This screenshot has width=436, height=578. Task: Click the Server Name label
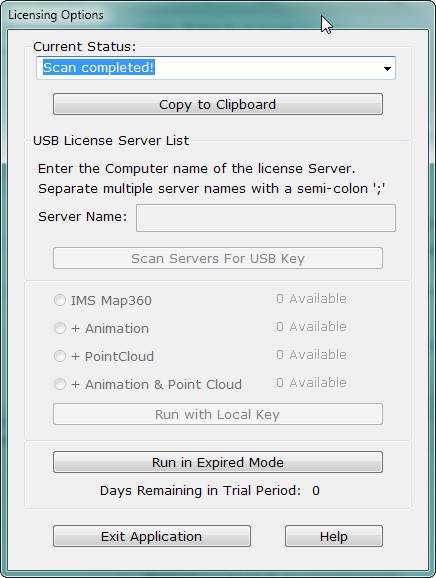83,216
